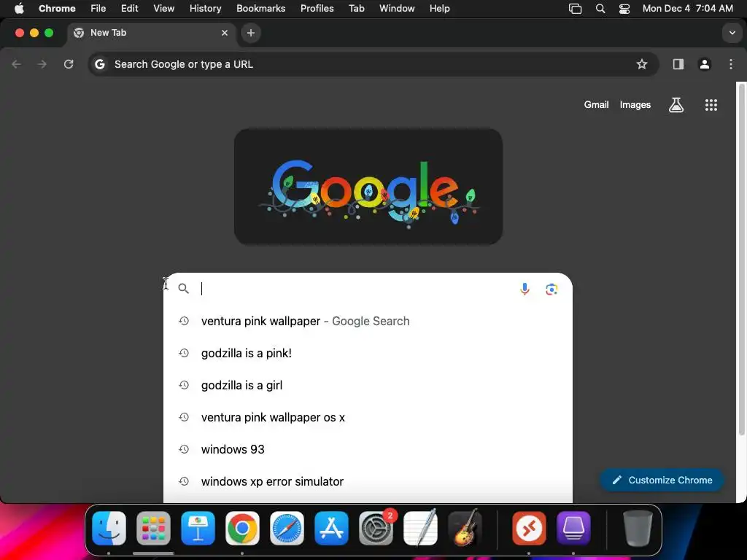Pick suggestion 'windows xp error simulator'
The image size is (747, 560).
368,481
